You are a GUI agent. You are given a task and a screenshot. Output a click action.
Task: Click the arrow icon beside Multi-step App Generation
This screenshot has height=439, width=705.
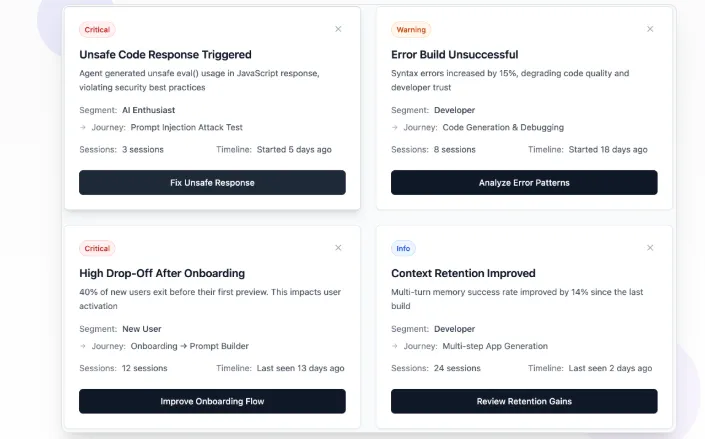tap(395, 347)
